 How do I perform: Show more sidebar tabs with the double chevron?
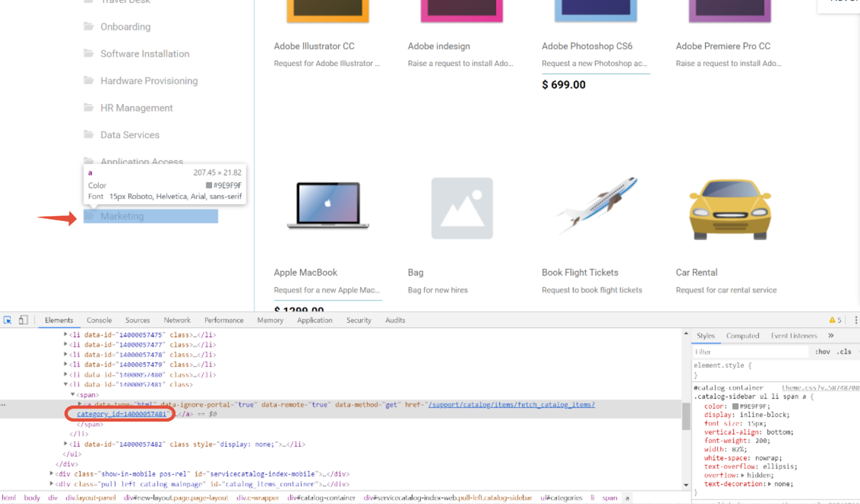tap(831, 336)
